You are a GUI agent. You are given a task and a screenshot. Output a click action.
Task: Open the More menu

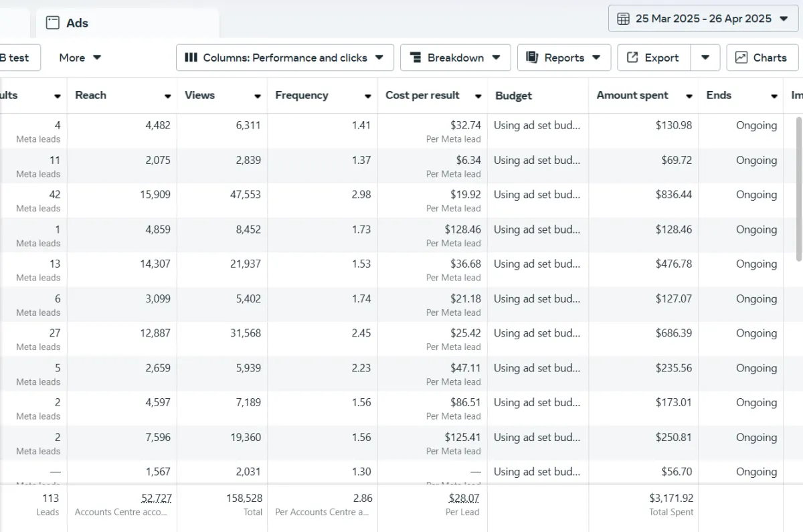point(80,58)
